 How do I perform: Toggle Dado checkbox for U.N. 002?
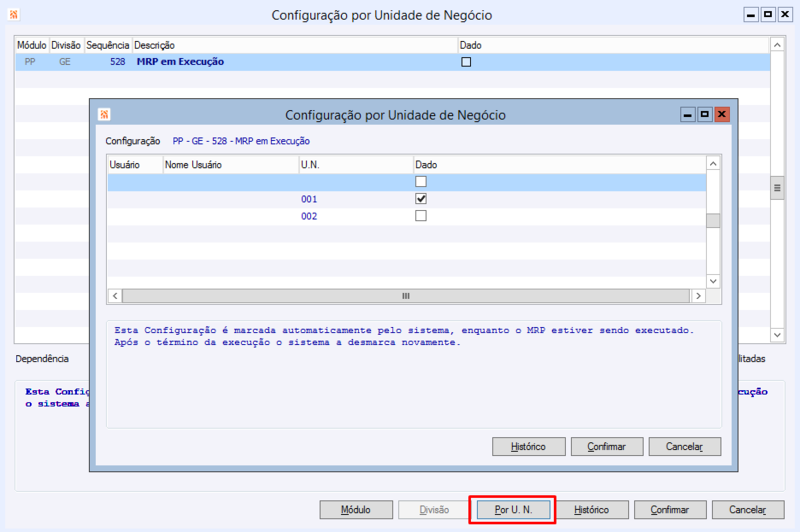pyautogui.click(x=421, y=216)
